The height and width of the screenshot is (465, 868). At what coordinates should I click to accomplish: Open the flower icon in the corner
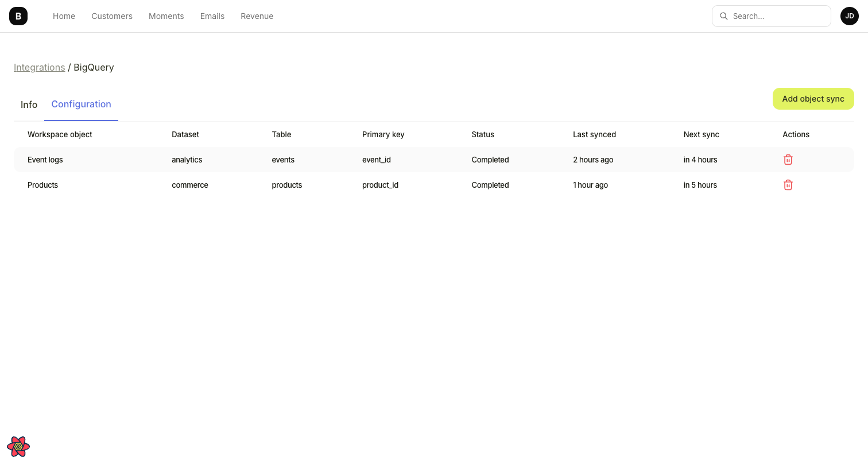click(x=18, y=446)
